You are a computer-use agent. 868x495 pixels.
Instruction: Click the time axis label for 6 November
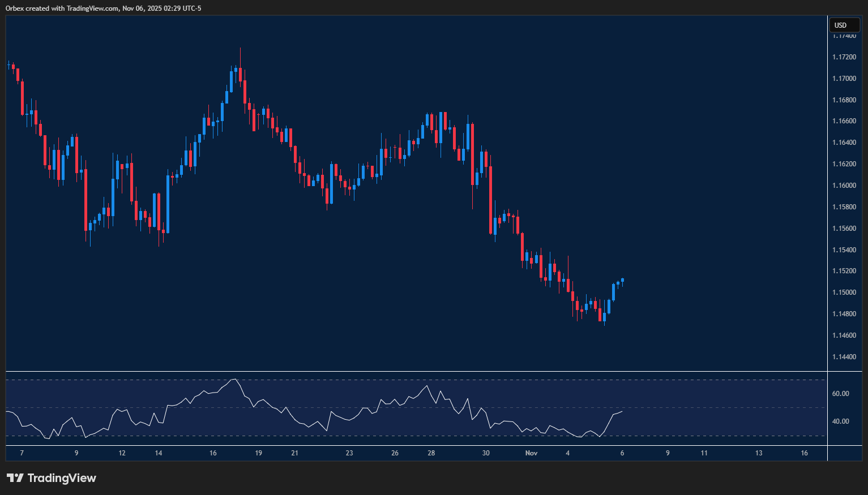tap(621, 453)
